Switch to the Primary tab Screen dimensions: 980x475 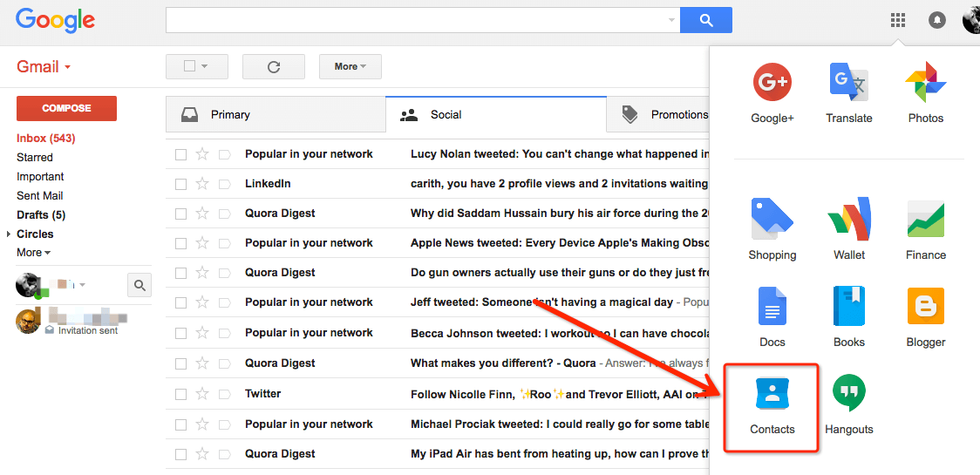pyautogui.click(x=276, y=114)
